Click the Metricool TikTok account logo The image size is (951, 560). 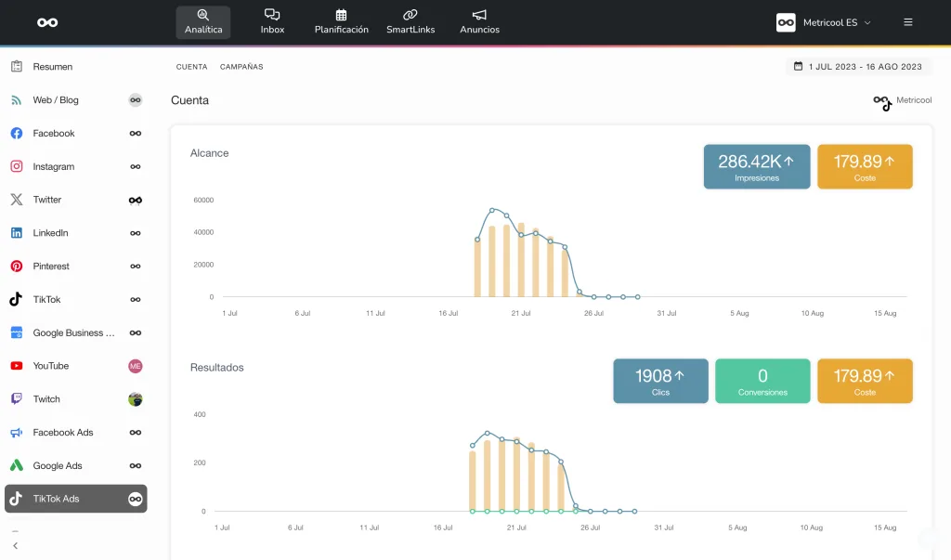click(x=882, y=103)
